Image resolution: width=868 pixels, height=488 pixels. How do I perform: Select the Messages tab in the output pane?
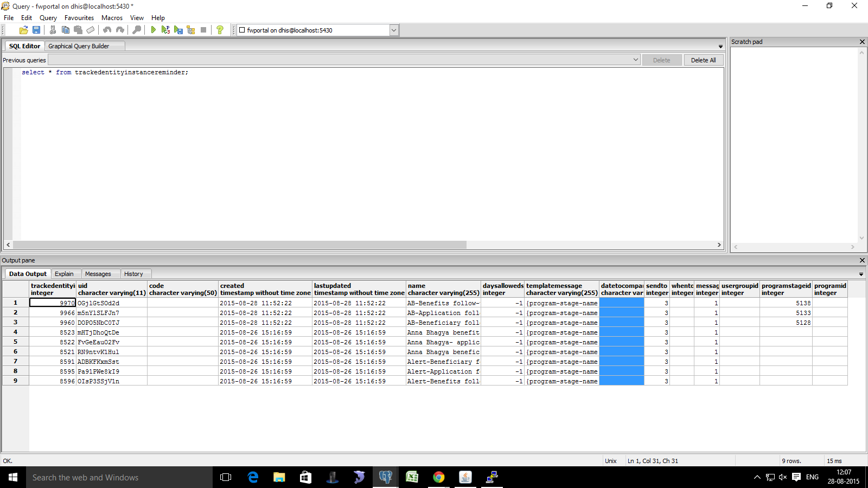[x=98, y=274]
